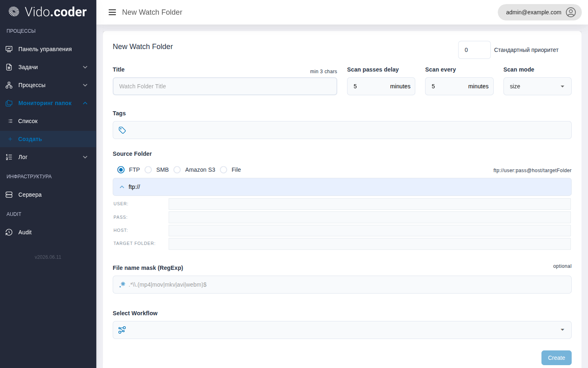Toggle the hamburger menu icon
The height and width of the screenshot is (368, 588).
tap(112, 12)
